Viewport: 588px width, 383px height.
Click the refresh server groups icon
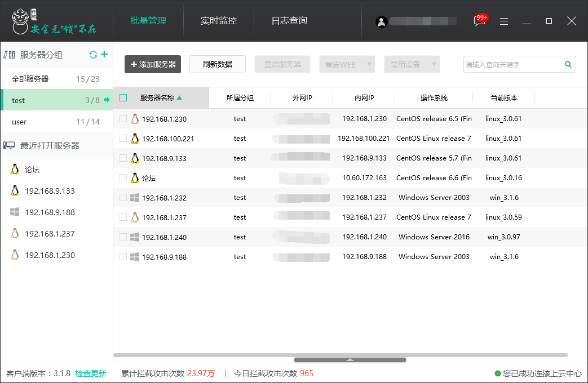point(93,55)
